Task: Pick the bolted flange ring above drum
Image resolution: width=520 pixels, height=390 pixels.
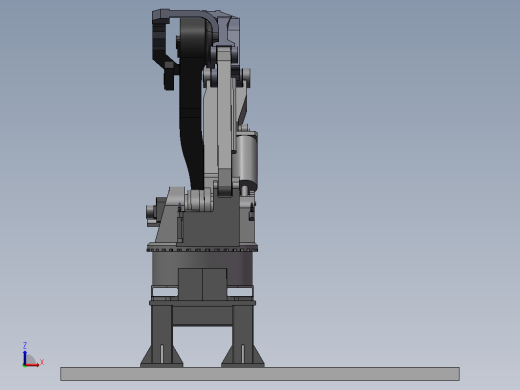Action: pyautogui.click(x=202, y=249)
